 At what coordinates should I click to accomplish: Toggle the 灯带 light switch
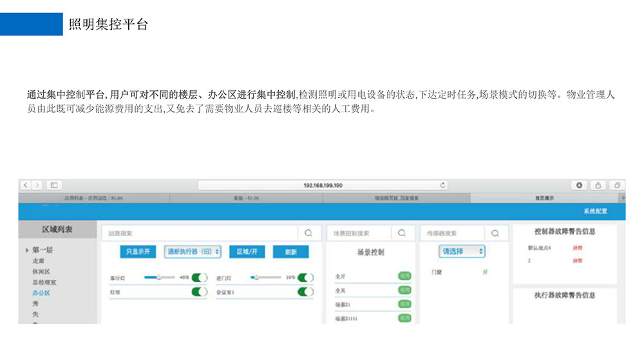200,292
